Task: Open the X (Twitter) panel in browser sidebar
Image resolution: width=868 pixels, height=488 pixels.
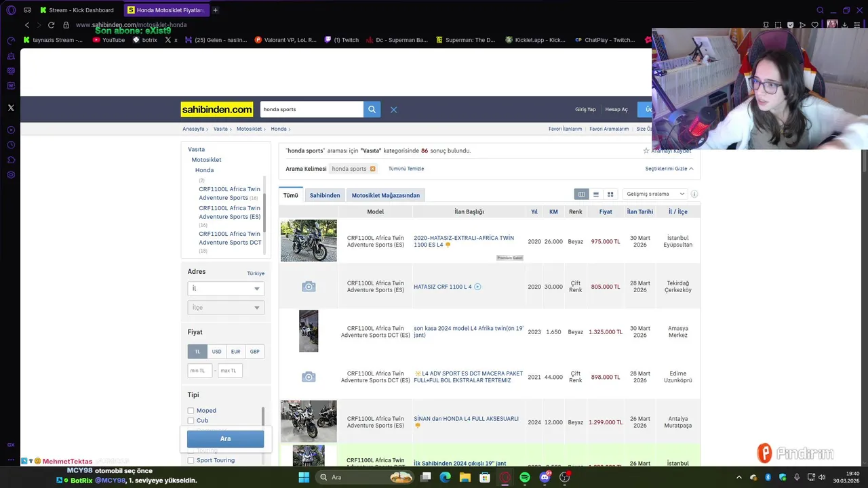Action: pos(11,108)
